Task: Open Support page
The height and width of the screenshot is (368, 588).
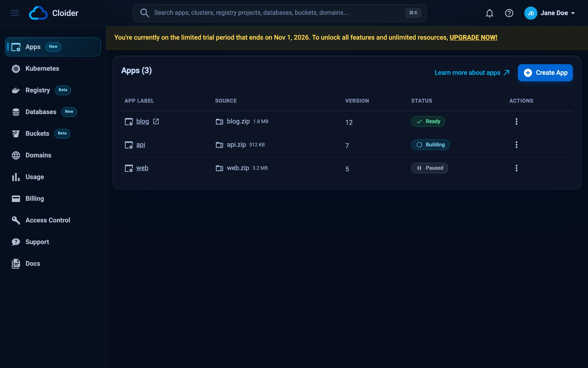Action: tap(53, 242)
